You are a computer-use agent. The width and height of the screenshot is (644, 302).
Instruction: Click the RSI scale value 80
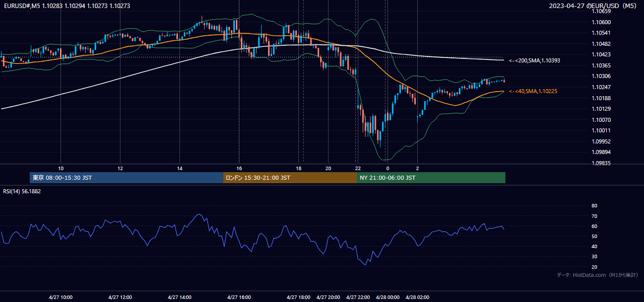594,206
